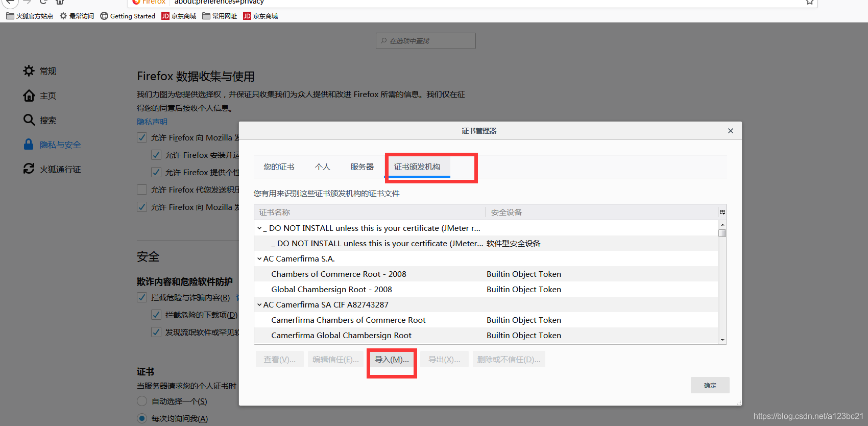868x426 pixels.
Task: Click the 导入(M)... button
Action: (392, 359)
